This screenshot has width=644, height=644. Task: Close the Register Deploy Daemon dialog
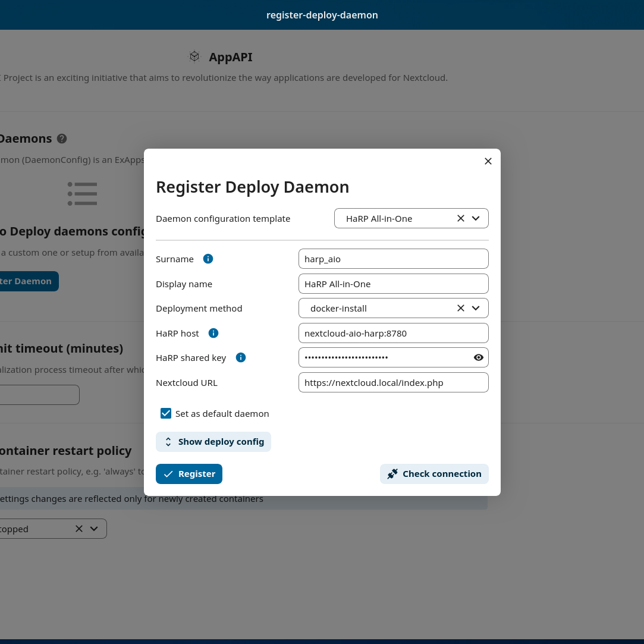(x=488, y=161)
